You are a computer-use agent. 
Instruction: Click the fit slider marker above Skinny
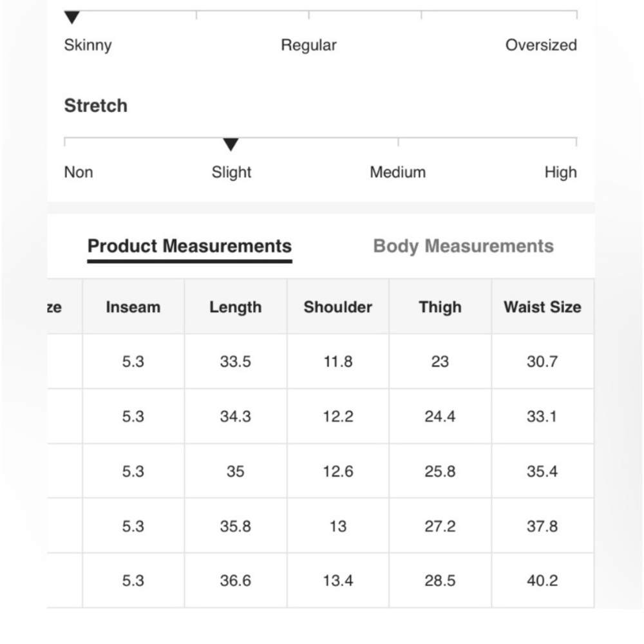(x=72, y=17)
